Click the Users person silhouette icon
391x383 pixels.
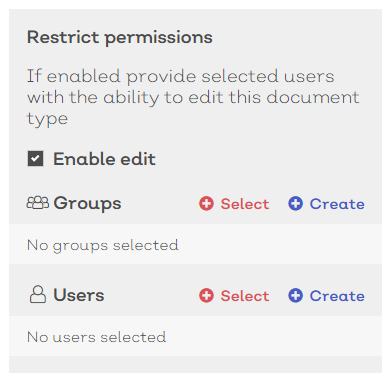click(38, 294)
